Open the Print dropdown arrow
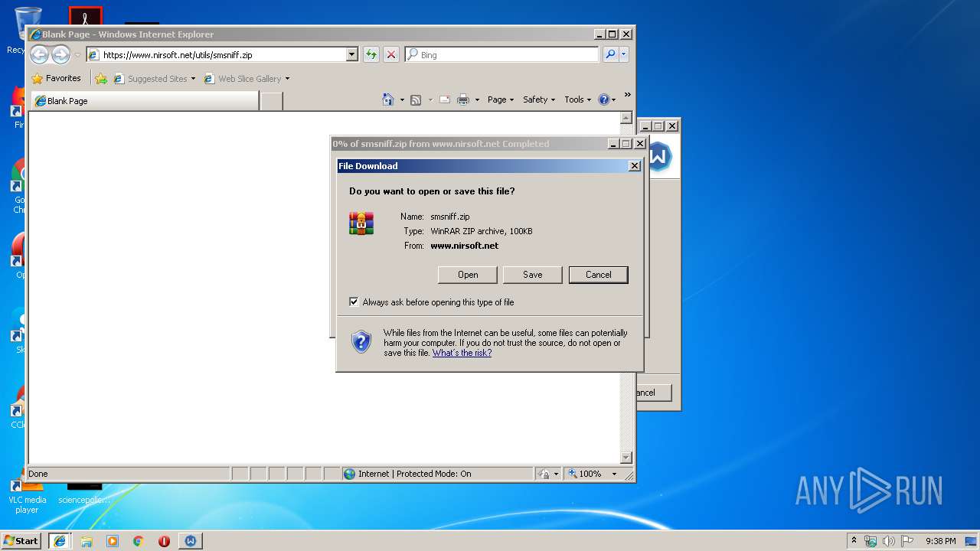This screenshot has height=551, width=980. (x=477, y=99)
